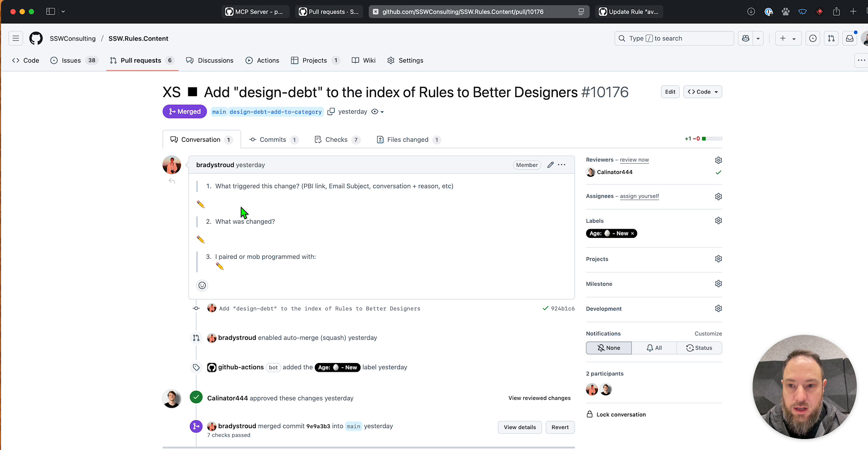Viewport: 868px width, 450px height.
Task: Open the SSWConsulting organization link
Action: tap(73, 38)
